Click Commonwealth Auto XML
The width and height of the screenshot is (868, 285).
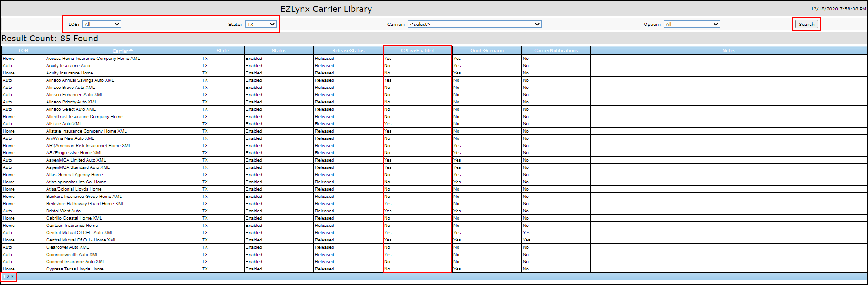72,255
